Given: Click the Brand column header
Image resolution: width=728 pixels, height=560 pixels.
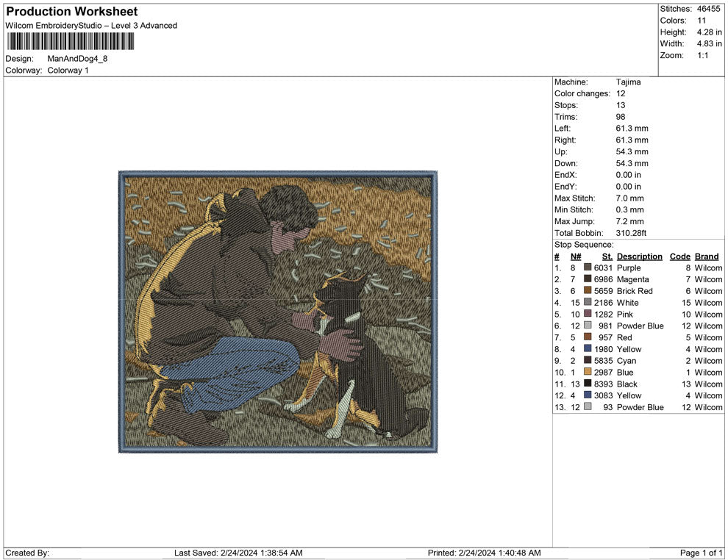Looking at the screenshot, I should pos(706,256).
